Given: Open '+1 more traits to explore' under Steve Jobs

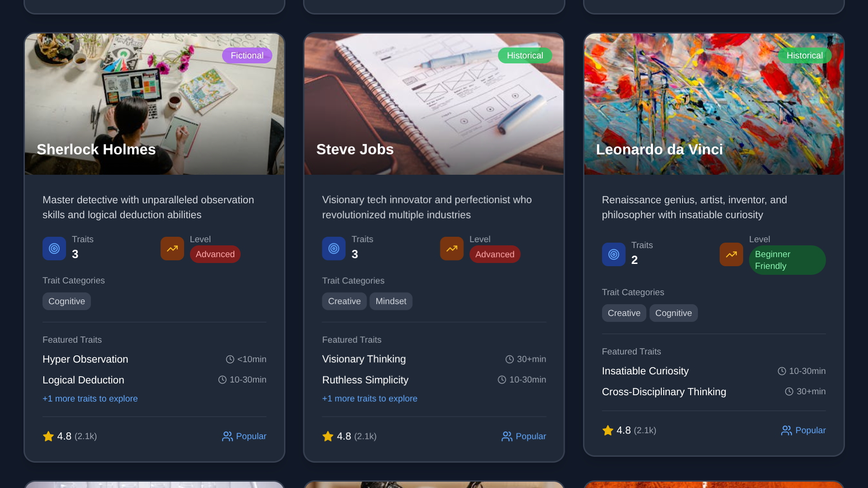Looking at the screenshot, I should pos(370,399).
